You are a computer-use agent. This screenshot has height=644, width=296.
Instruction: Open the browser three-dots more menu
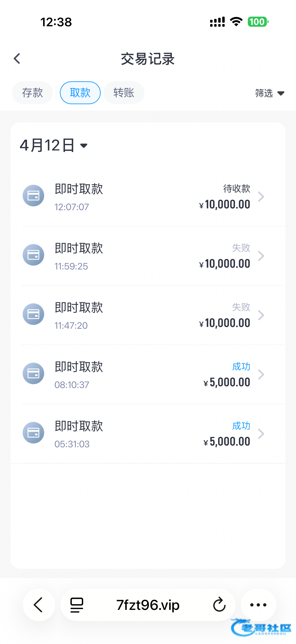pos(258,605)
